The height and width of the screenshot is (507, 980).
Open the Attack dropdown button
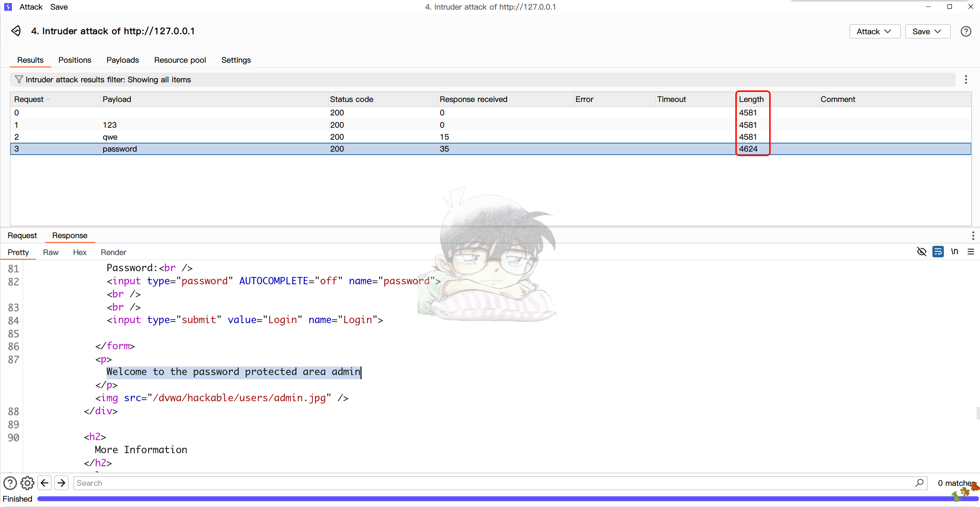[x=875, y=32]
